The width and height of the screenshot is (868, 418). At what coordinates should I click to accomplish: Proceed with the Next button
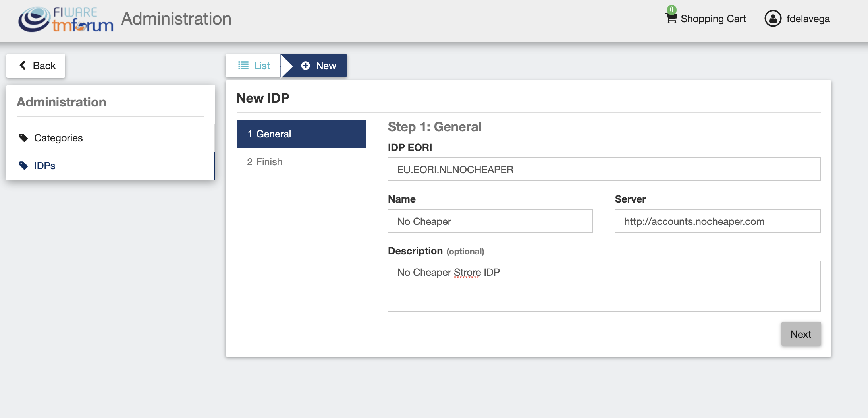coord(801,334)
